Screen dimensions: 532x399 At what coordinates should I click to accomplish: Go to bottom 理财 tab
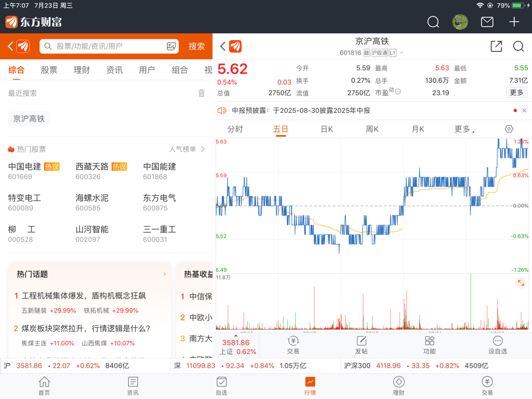(398, 386)
